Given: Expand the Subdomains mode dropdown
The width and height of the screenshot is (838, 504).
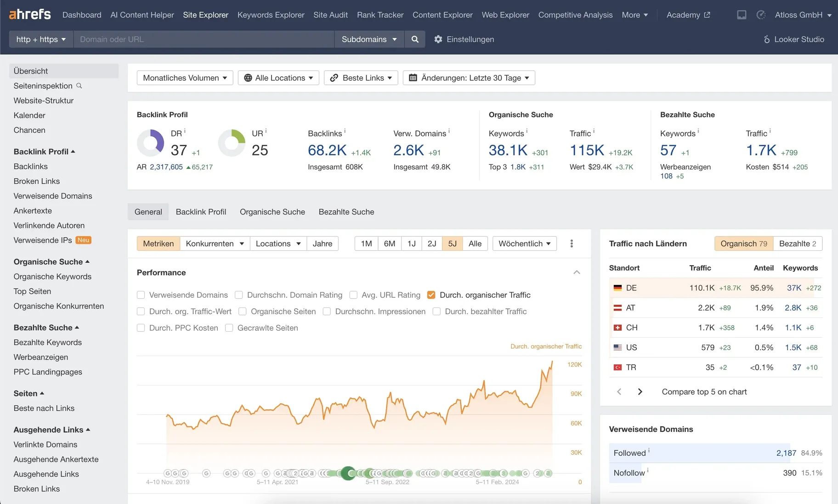Looking at the screenshot, I should (369, 40).
